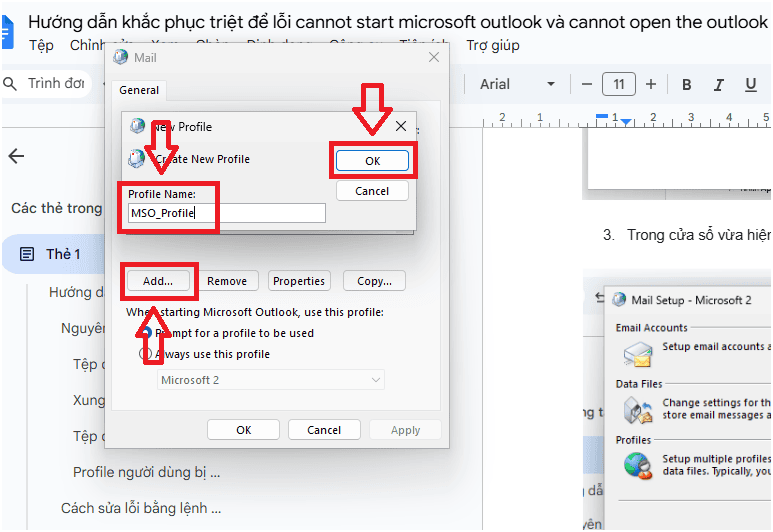Click the Copy... profile button
Viewport: 773px width, 532px height.
pos(374,281)
